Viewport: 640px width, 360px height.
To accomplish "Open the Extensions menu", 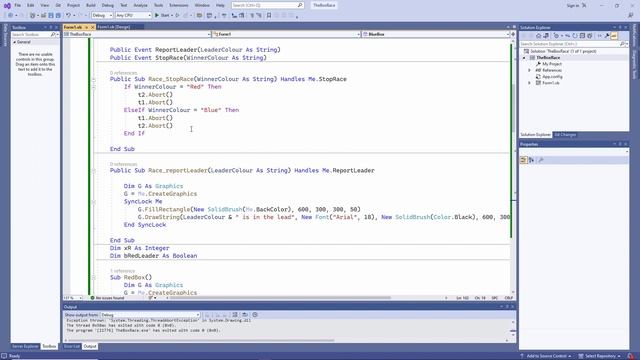I will coord(179,5).
